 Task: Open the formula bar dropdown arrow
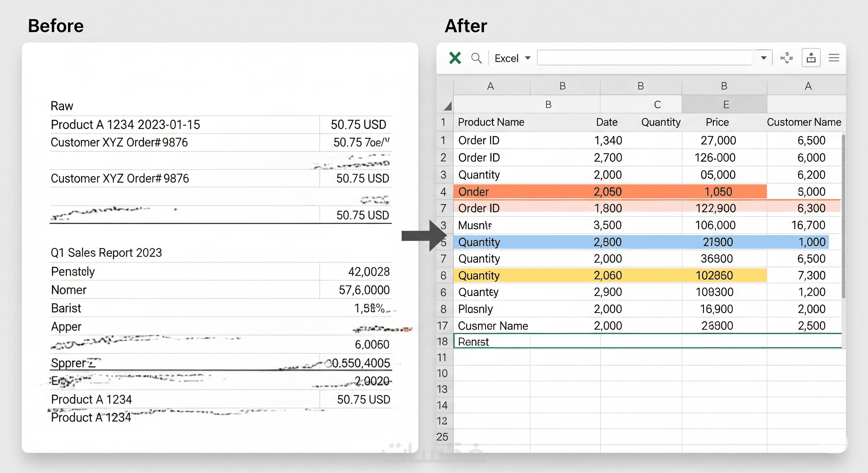[x=764, y=58]
